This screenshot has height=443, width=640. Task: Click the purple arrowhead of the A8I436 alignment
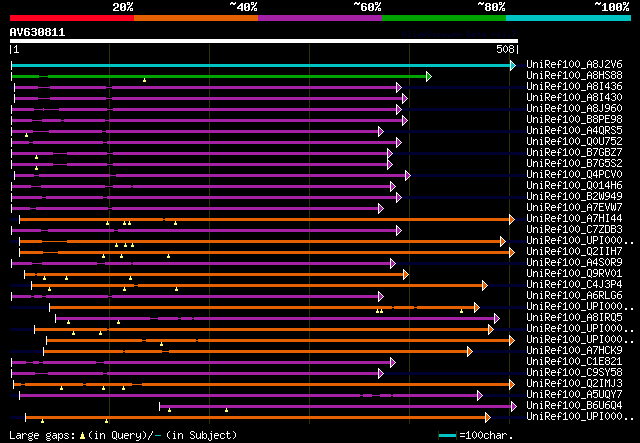coord(399,87)
